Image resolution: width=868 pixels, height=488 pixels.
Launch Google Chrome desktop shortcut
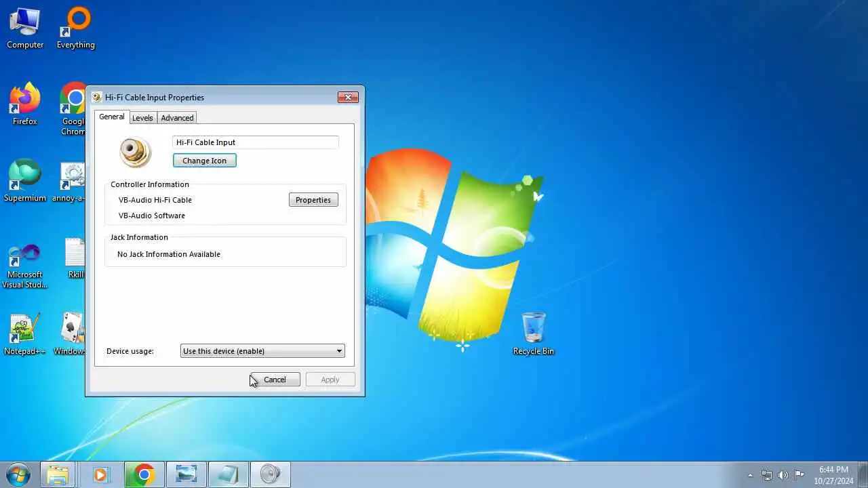(72, 108)
